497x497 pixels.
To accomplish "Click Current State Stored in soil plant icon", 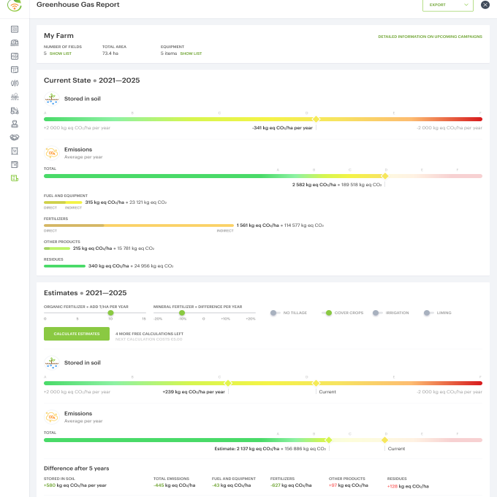I will (x=52, y=99).
